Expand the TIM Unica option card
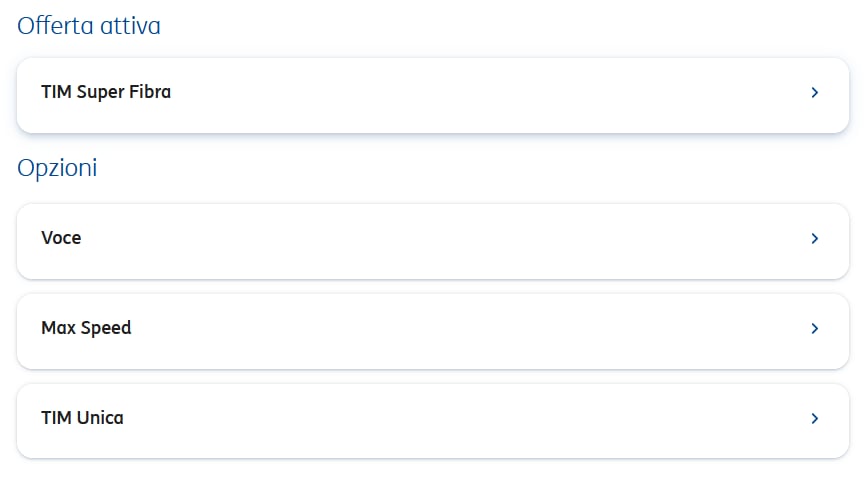866x481 pixels. pos(432,420)
